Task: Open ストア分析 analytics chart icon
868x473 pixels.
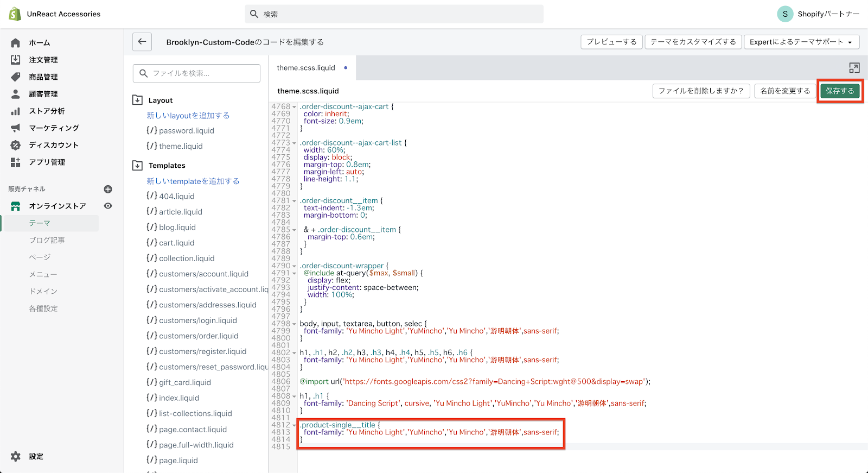Action: click(x=16, y=111)
